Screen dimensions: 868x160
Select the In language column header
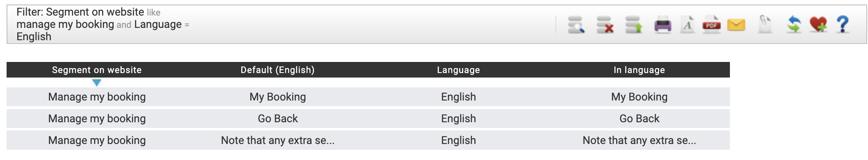[x=639, y=70]
